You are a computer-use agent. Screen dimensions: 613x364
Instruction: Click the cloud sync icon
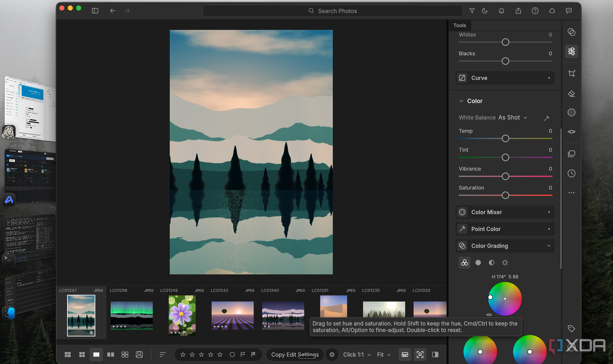[552, 11]
